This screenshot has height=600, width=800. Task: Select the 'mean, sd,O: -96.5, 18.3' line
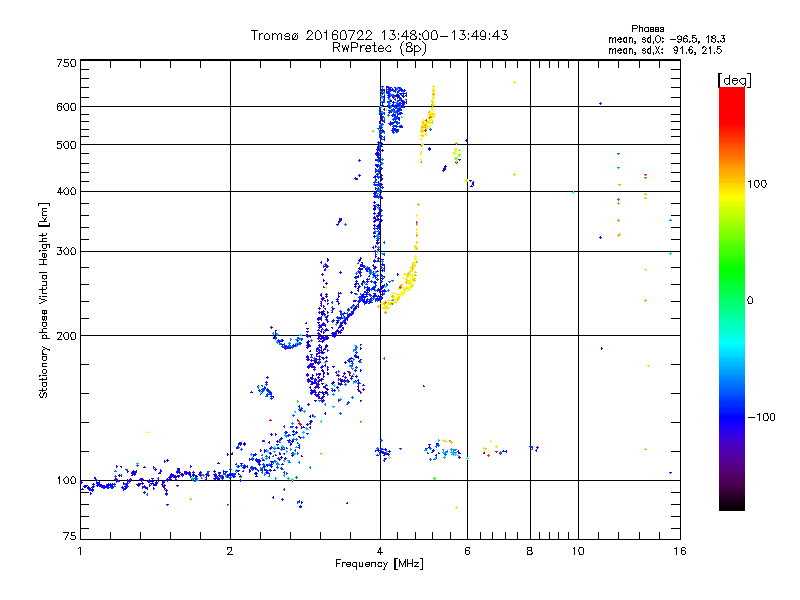point(666,39)
